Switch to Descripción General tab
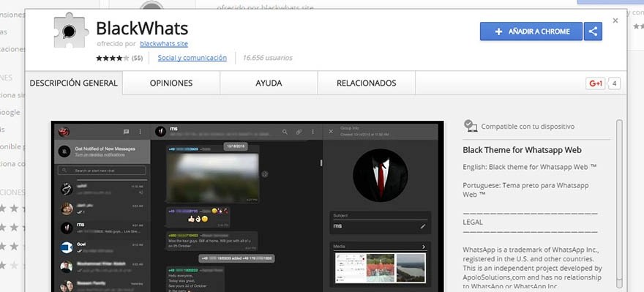Screen dimensions: 644x292 point(73,83)
